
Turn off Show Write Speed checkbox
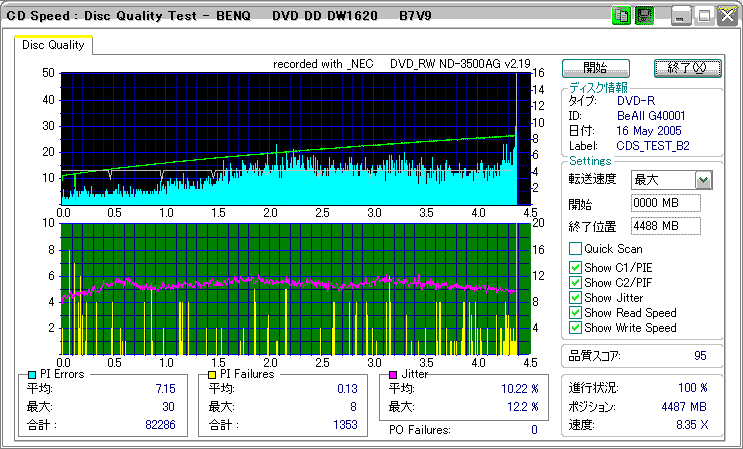(x=575, y=328)
